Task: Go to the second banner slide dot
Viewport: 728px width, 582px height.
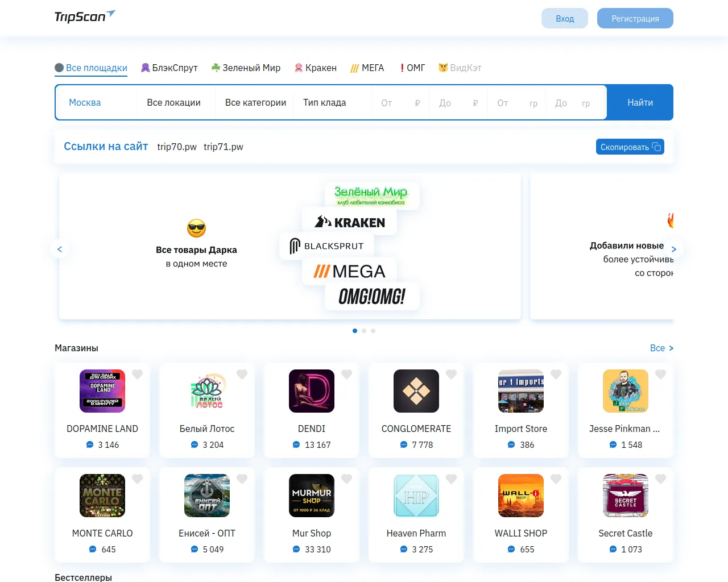Action: tap(364, 331)
